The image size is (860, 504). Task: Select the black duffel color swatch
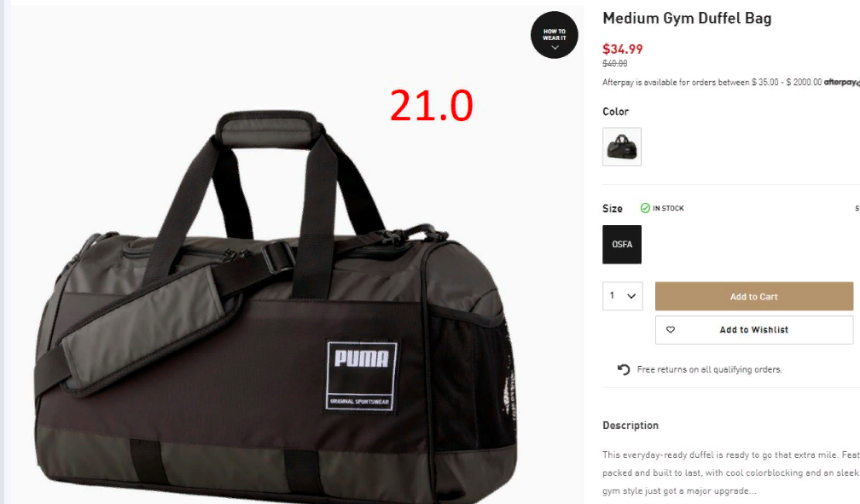621,147
